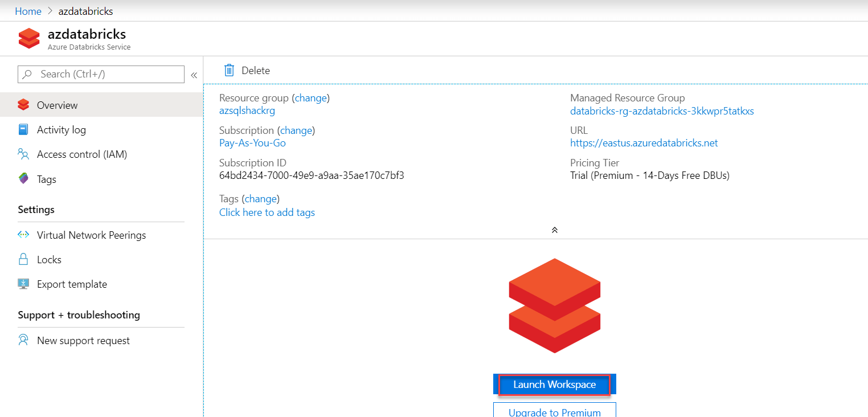The height and width of the screenshot is (417, 868).
Task: Click the Launch Workspace button
Action: (x=554, y=384)
